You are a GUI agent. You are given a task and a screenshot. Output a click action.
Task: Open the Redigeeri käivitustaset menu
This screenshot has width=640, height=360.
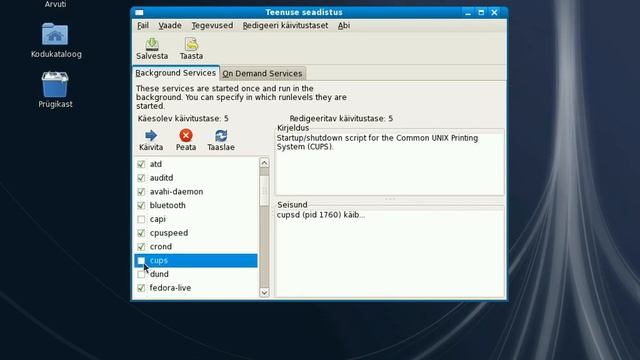coord(285,25)
